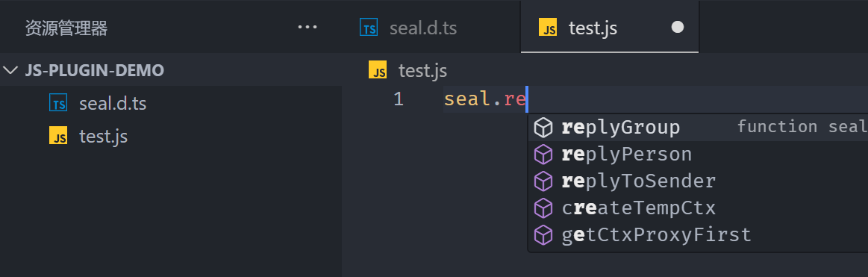
Task: Click the cube icon beside replyGroup suggestion
Action: click(543, 128)
